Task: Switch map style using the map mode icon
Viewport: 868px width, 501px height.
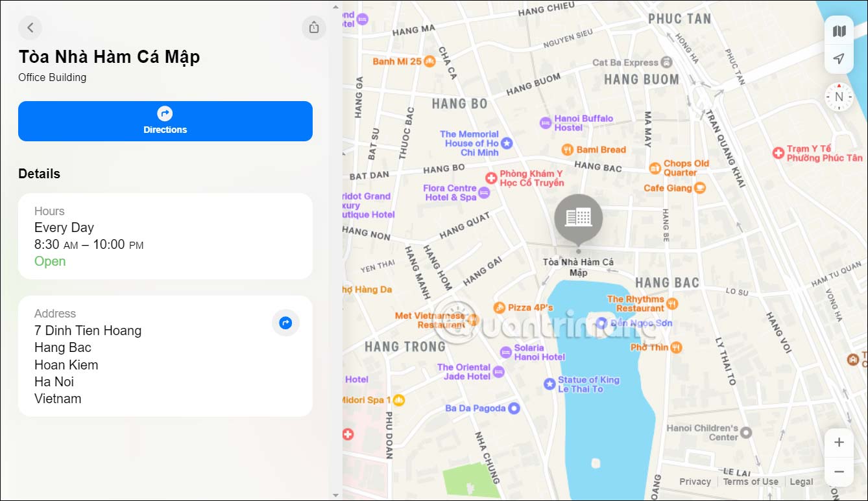Action: [839, 30]
